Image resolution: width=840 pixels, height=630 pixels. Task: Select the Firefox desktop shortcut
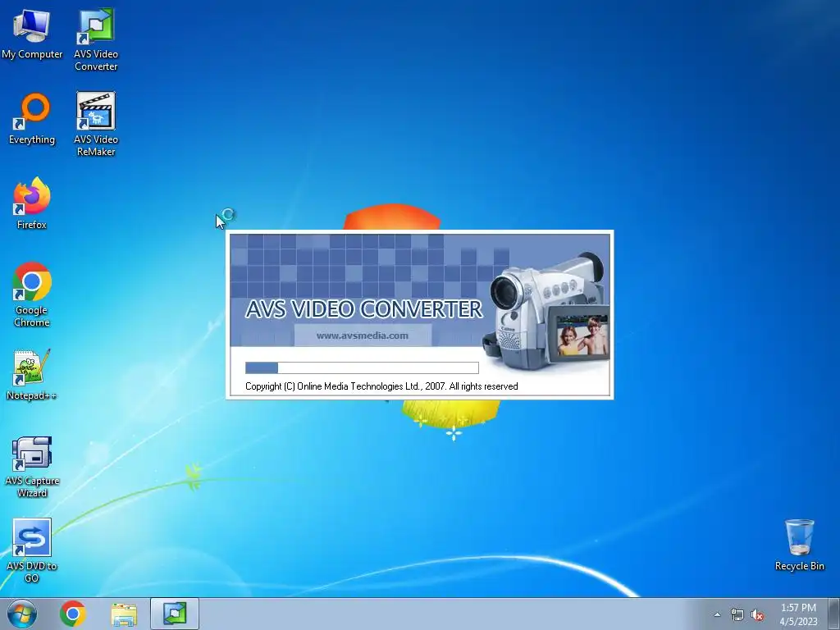(x=32, y=203)
